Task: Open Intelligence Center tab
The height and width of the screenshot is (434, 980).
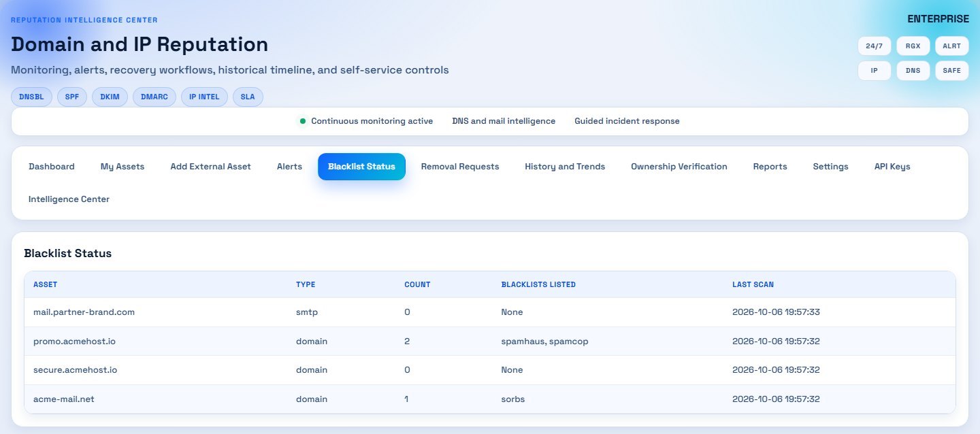Action: coord(69,199)
